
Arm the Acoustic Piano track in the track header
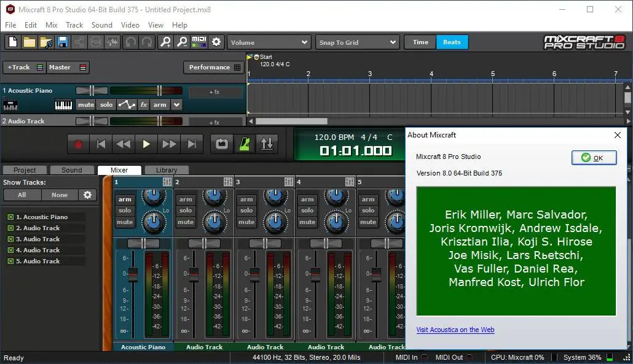[x=160, y=105]
